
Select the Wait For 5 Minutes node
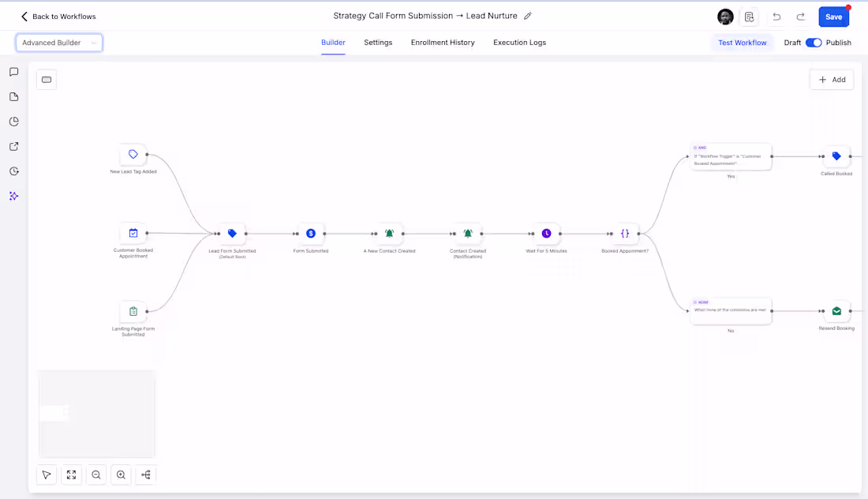pyautogui.click(x=546, y=234)
